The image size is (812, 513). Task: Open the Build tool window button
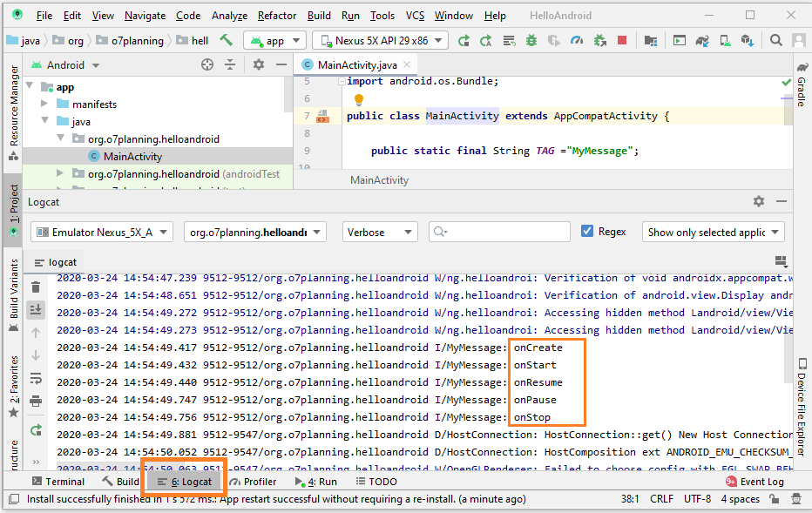(121, 482)
